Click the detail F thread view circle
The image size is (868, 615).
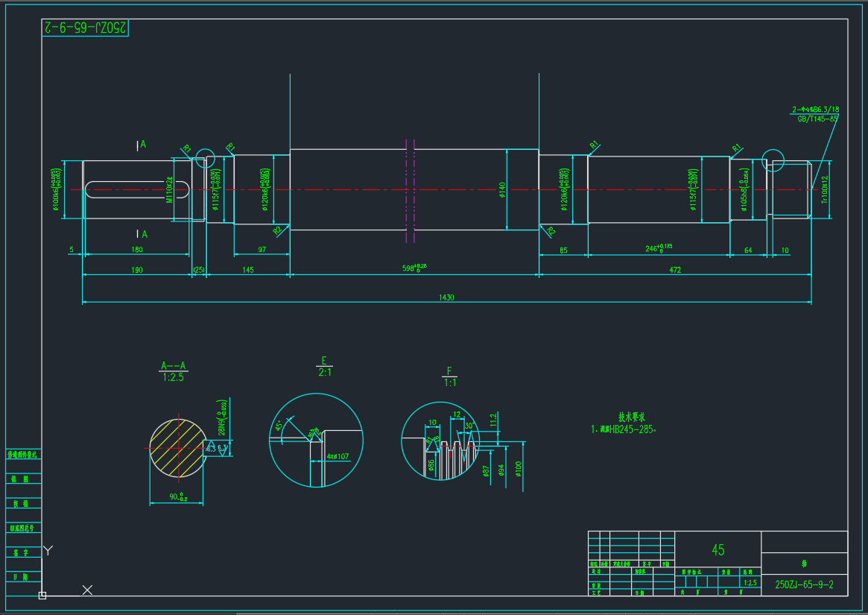pos(446,441)
